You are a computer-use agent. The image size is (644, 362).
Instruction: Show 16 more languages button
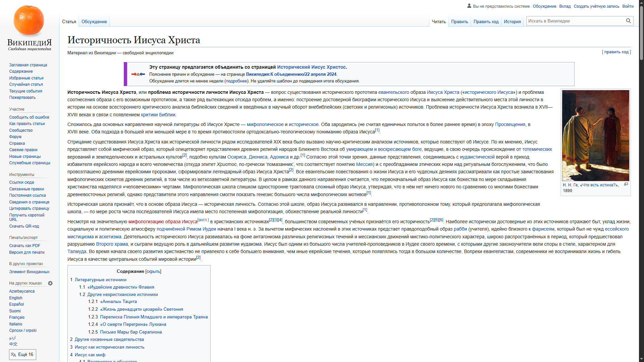[22, 354]
